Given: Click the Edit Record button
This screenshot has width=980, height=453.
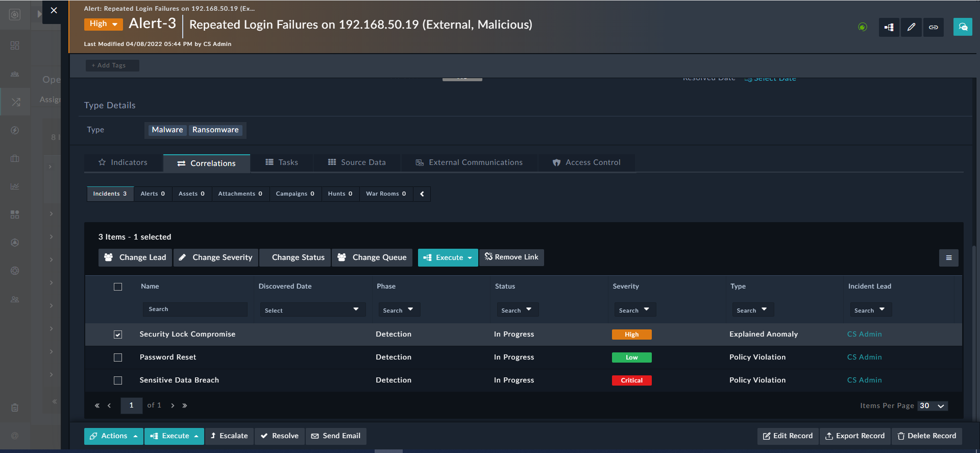Looking at the screenshot, I should click(788, 436).
